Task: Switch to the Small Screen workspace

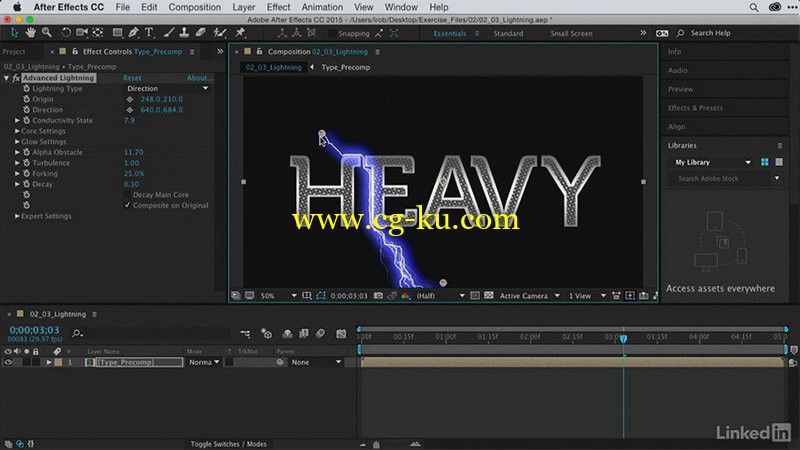Action: point(571,33)
